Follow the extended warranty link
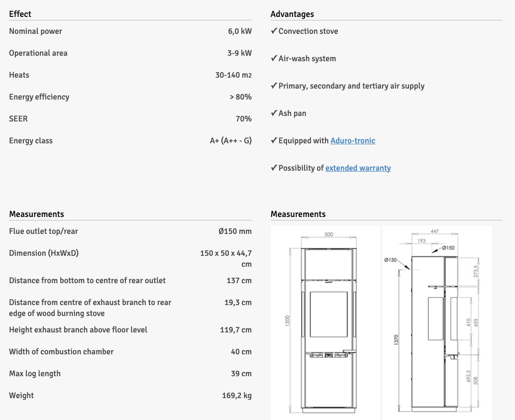The image size is (515, 420). tap(358, 168)
